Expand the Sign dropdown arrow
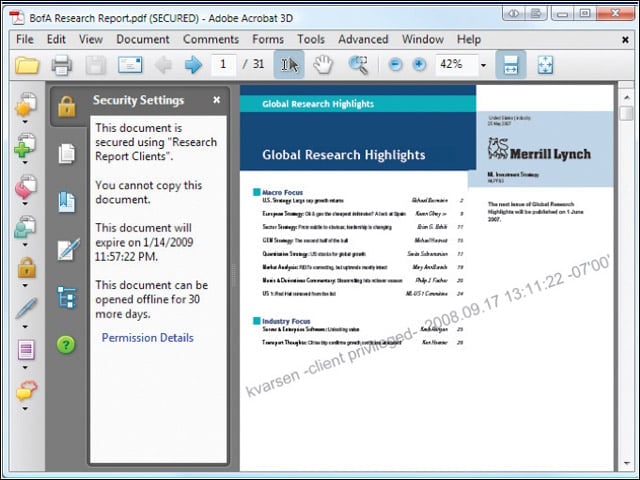Screen dimensions: 640x480 25,327
